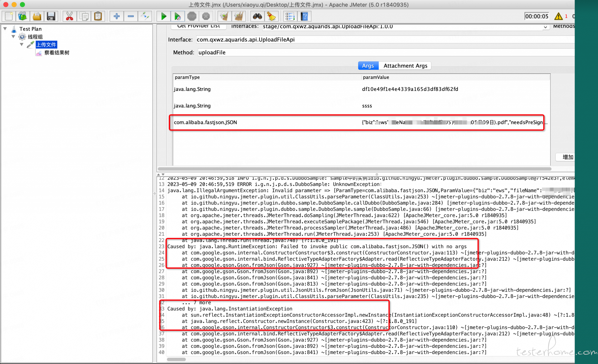The height and width of the screenshot is (364, 598).
Task: Save the test plan with floppy icon
Action: click(51, 16)
